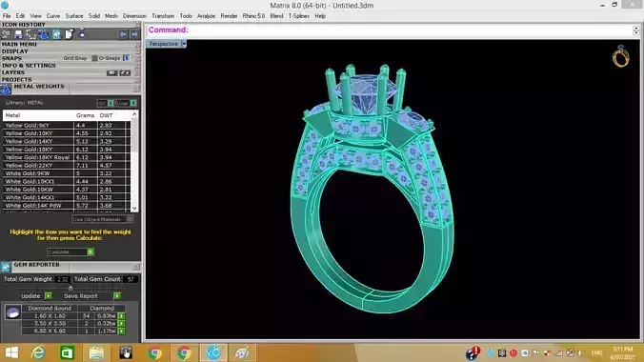644x362 pixels.
Task: Click the teal Gem Reporter icon in Icon History
Action: [56, 34]
